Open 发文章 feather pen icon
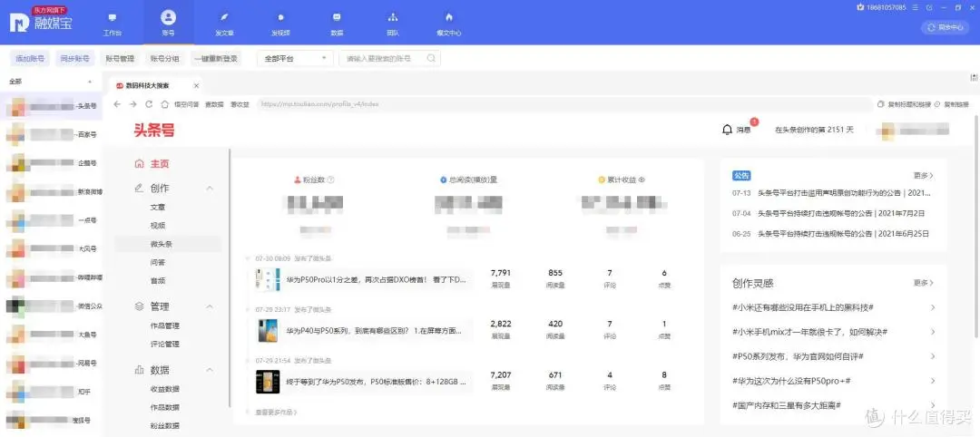 pos(224,17)
